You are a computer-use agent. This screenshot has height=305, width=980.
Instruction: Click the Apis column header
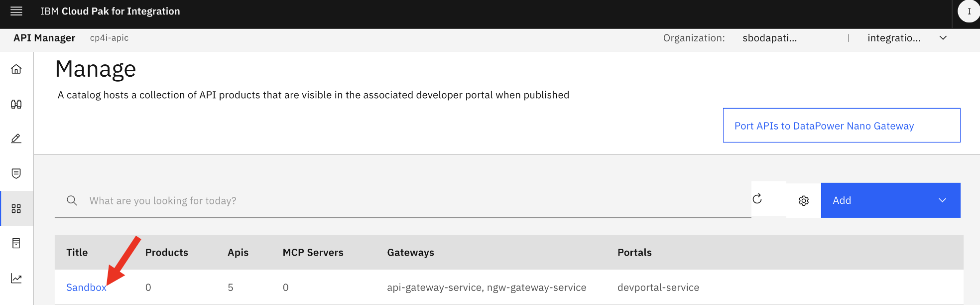(238, 253)
